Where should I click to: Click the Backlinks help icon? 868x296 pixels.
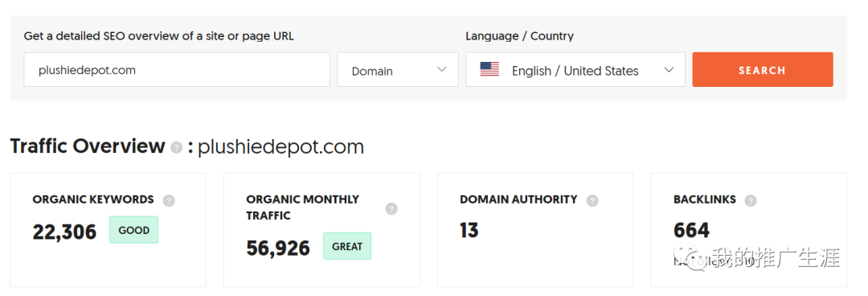pos(750,200)
